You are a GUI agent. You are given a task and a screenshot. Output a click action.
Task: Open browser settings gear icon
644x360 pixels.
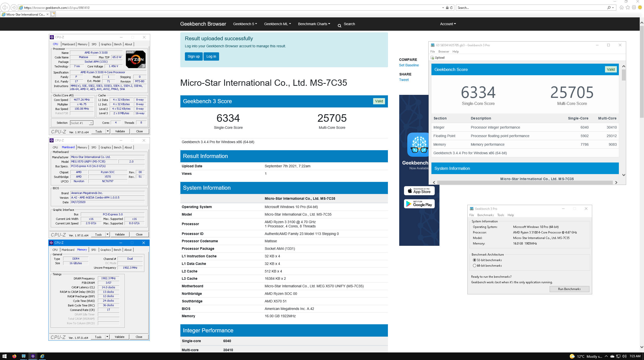[634, 8]
